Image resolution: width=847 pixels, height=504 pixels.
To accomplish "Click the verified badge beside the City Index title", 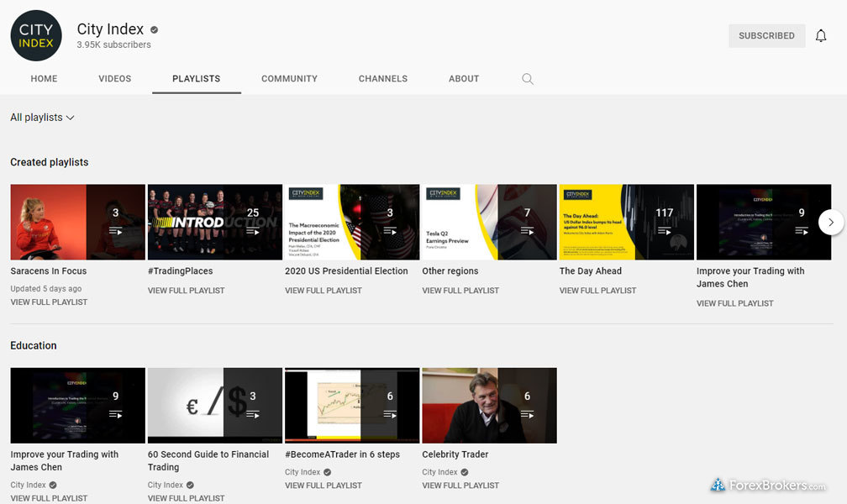I will pos(154,29).
